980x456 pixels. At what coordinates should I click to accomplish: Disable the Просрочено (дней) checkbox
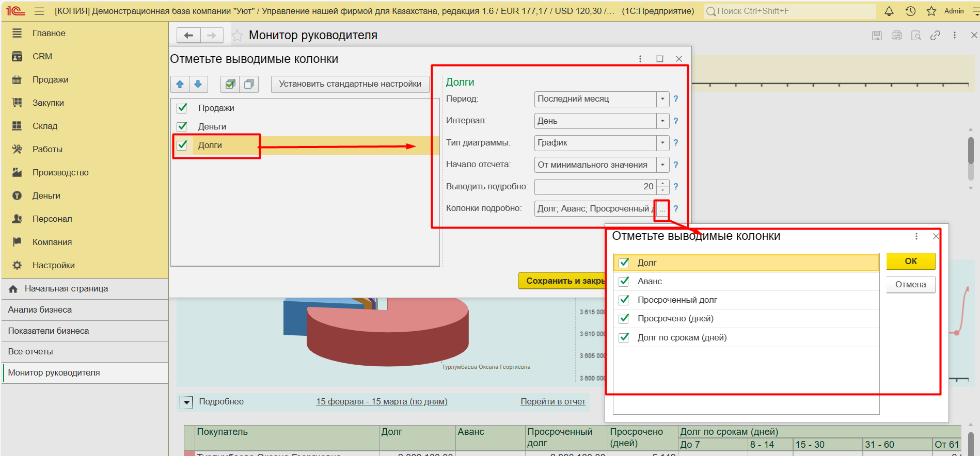[x=624, y=319]
